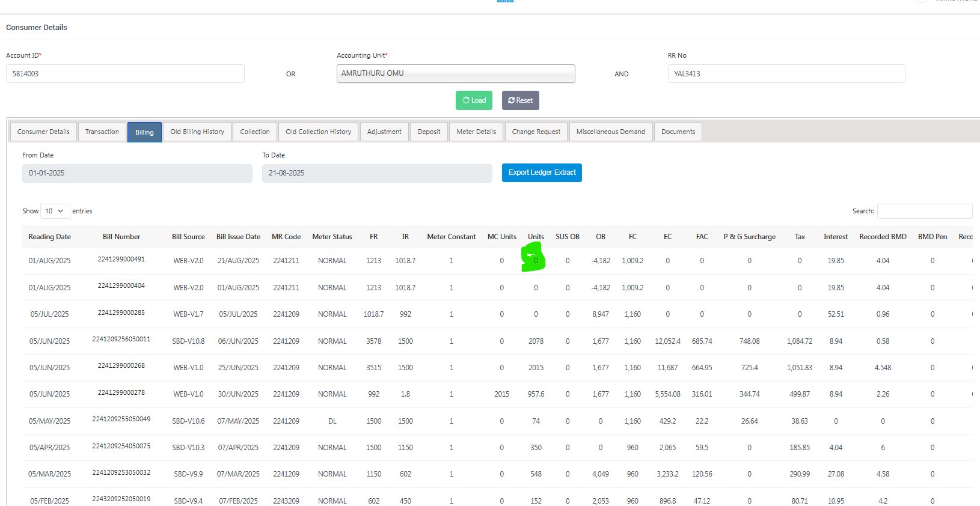This screenshot has width=980, height=506.
Task: View the Miscellaneous Demand tab
Action: coord(610,132)
